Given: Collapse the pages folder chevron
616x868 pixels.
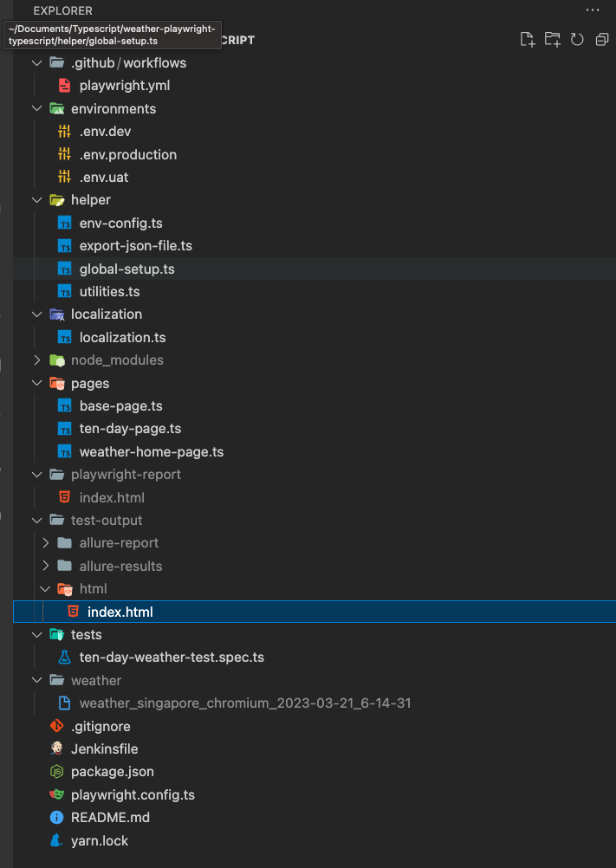Looking at the screenshot, I should (x=37, y=383).
